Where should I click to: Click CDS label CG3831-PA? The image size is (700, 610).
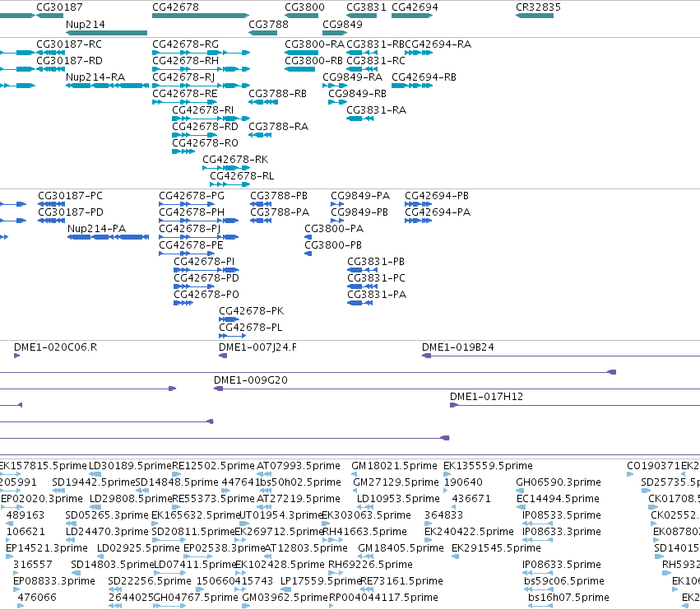(377, 295)
